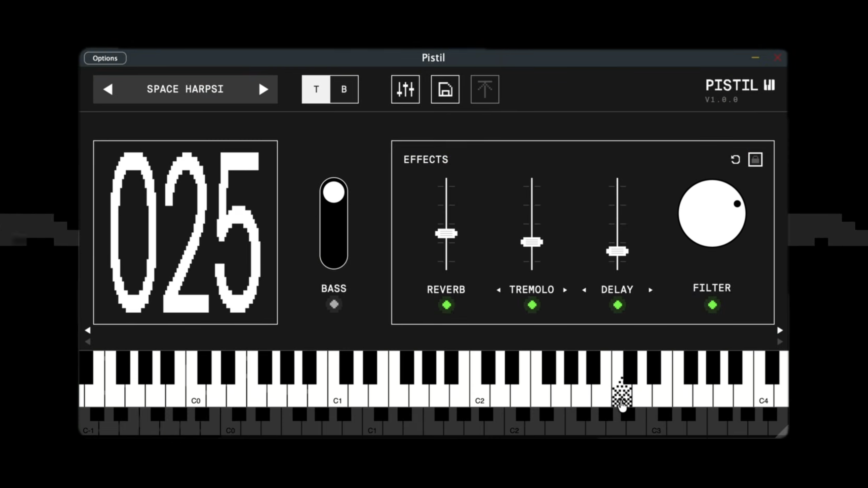Image resolution: width=868 pixels, height=488 pixels.
Task: Open the Options menu button
Action: point(105,58)
